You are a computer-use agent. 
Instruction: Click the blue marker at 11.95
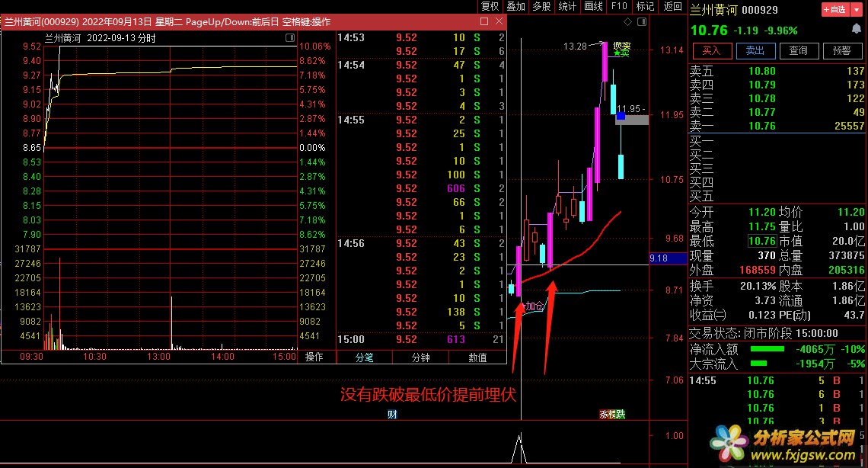click(621, 116)
